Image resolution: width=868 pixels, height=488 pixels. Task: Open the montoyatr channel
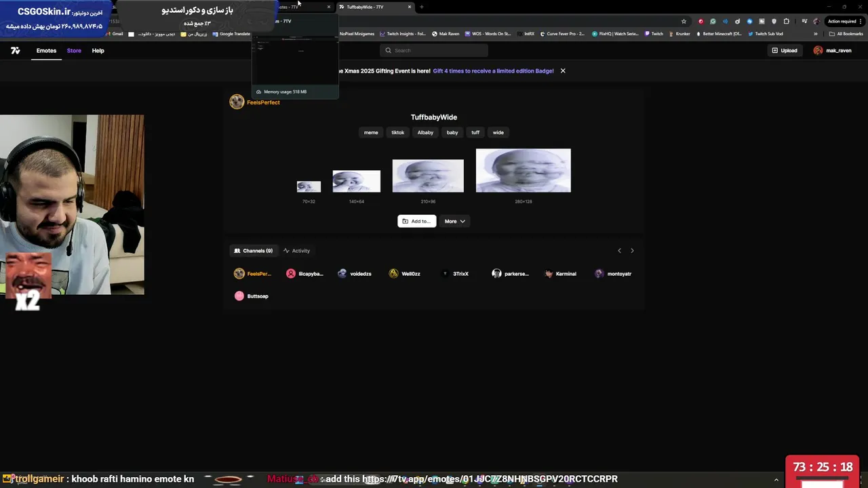point(613,274)
